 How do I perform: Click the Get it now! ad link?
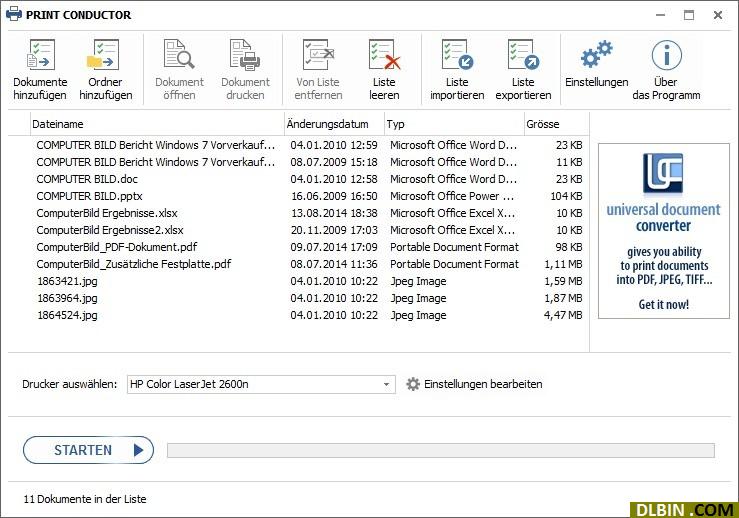pos(663,304)
